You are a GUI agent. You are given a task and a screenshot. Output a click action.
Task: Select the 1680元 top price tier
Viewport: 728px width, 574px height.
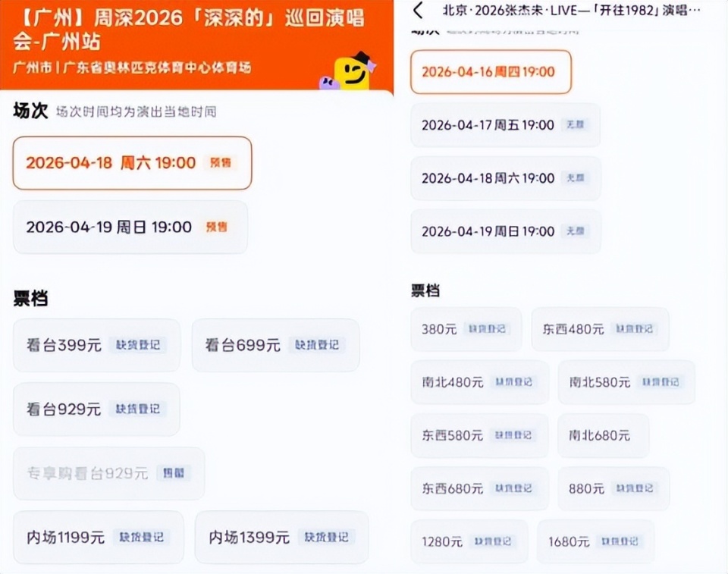(x=595, y=542)
